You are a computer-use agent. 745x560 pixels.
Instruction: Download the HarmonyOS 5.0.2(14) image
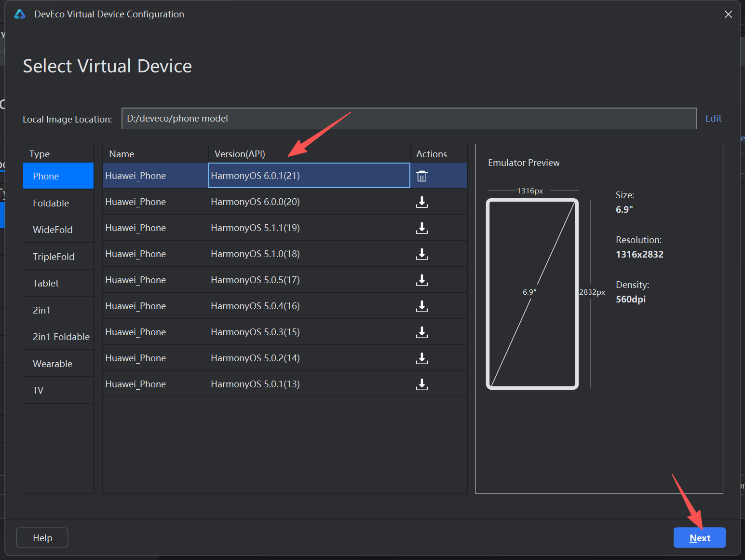coord(422,358)
